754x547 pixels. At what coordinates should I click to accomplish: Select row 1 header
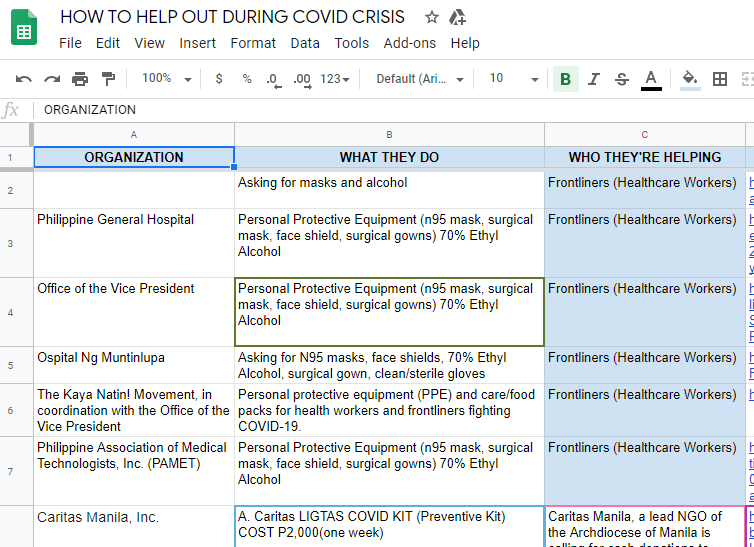click(x=16, y=157)
